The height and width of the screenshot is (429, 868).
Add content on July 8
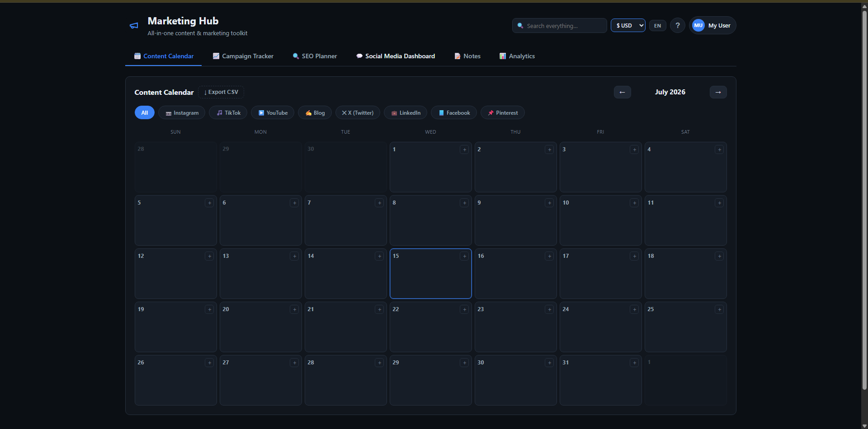(464, 203)
